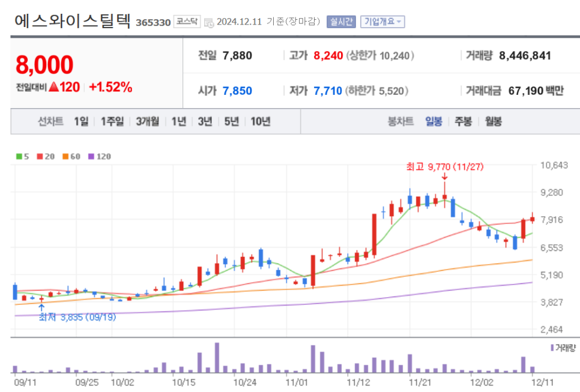Click the 최저 3,835 (09/19) annotation
Image resolution: width=580 pixels, height=392 pixels.
pos(77,318)
